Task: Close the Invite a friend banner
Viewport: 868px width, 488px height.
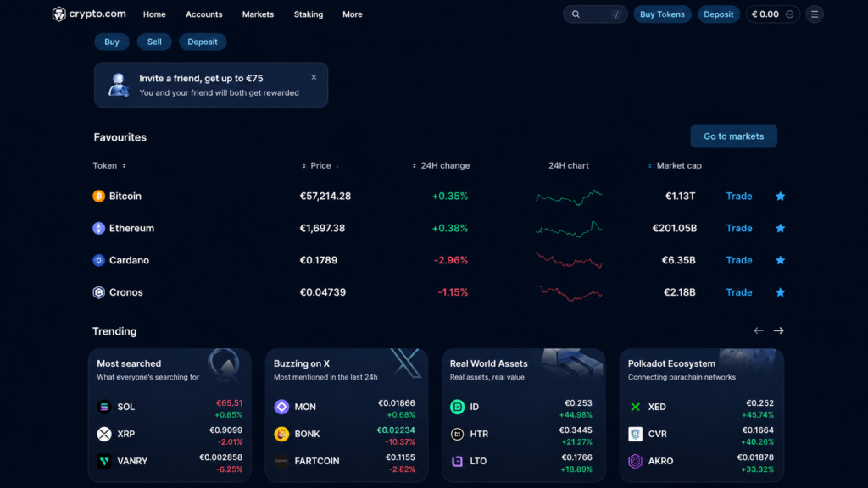Action: pos(314,77)
